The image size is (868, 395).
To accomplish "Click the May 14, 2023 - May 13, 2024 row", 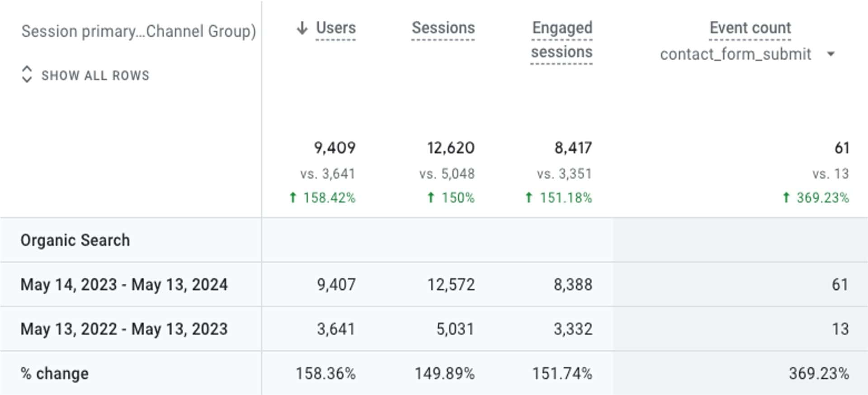I will click(124, 284).
